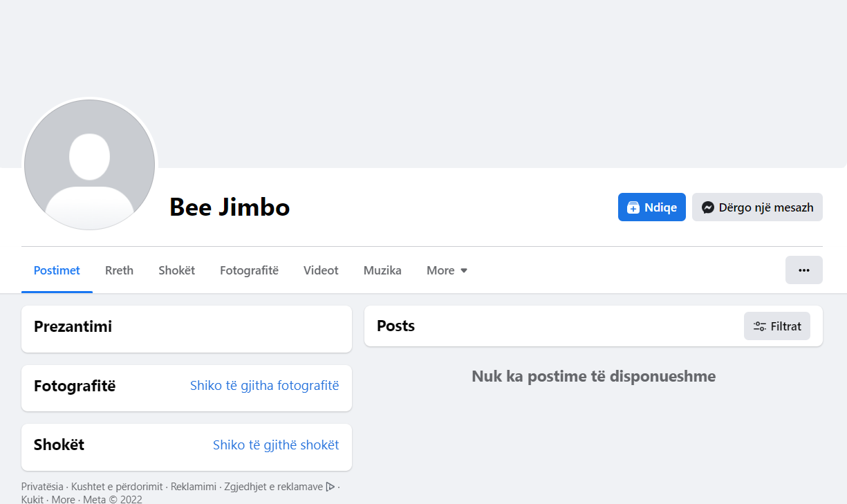The width and height of the screenshot is (847, 504).
Task: Switch to the Rreth tab
Action: pyautogui.click(x=119, y=270)
